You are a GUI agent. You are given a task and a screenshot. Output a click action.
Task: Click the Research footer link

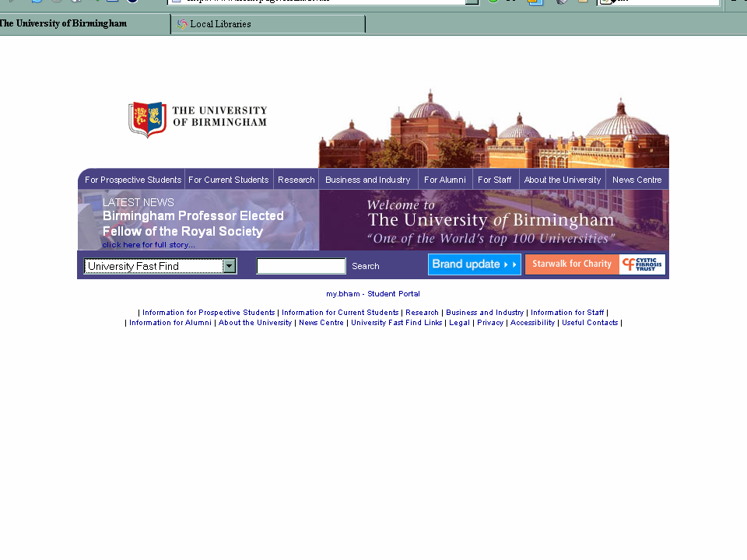pos(422,313)
